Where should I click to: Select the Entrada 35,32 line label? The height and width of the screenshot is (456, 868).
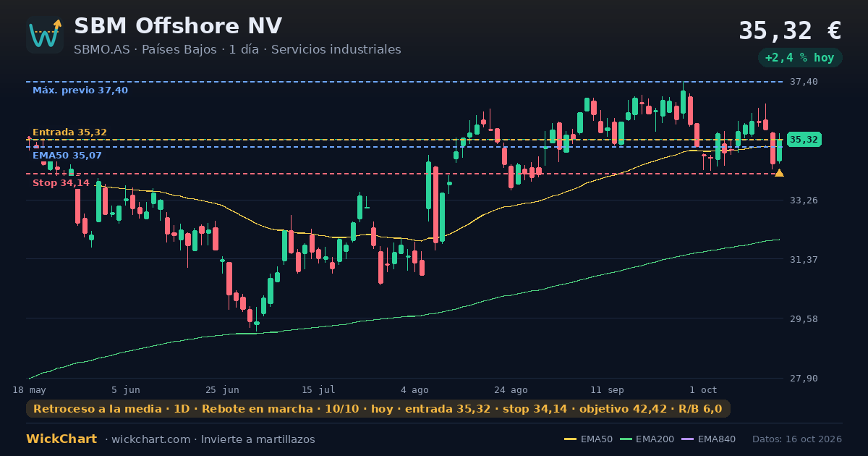[x=69, y=132]
